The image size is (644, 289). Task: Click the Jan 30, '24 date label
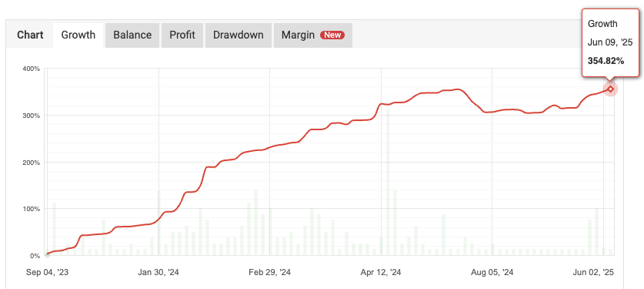coord(158,272)
